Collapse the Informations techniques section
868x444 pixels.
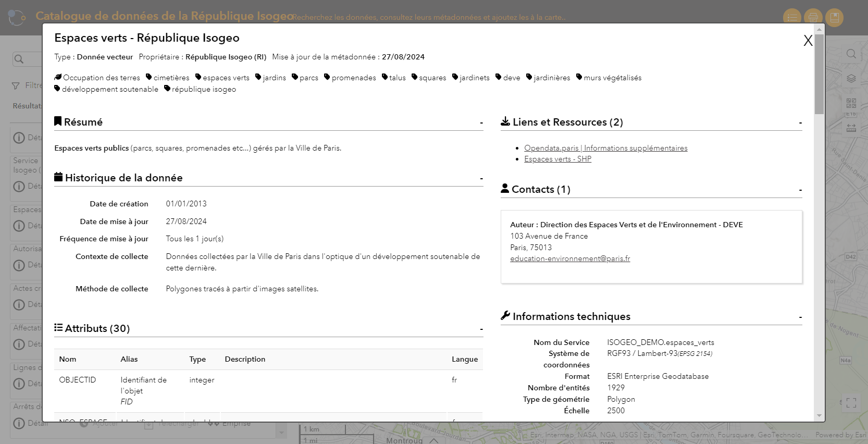point(800,317)
